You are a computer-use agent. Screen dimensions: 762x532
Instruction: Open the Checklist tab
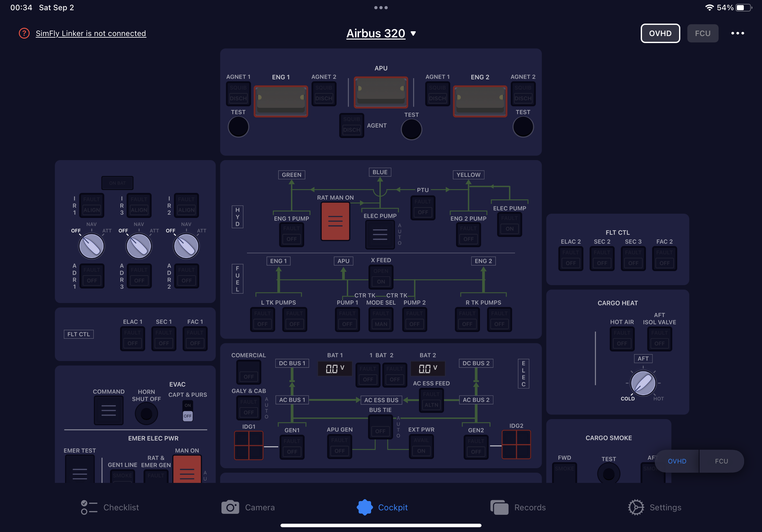tap(110, 507)
